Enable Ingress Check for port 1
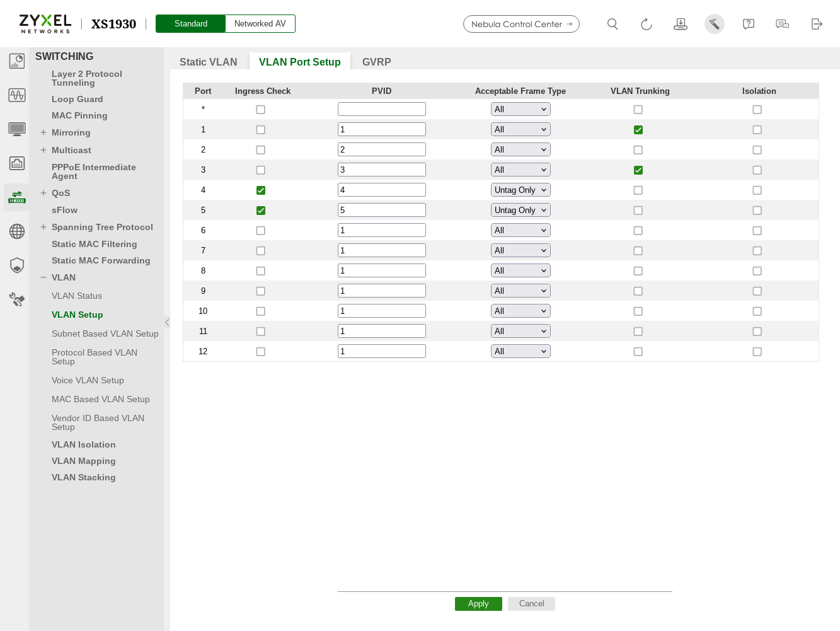840x631 pixels. coord(260,129)
